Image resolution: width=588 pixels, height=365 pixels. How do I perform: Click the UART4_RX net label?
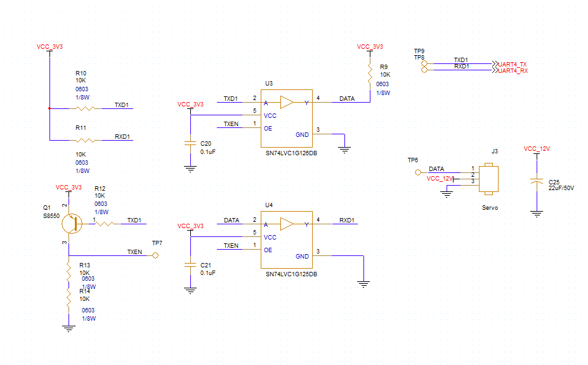pos(513,70)
